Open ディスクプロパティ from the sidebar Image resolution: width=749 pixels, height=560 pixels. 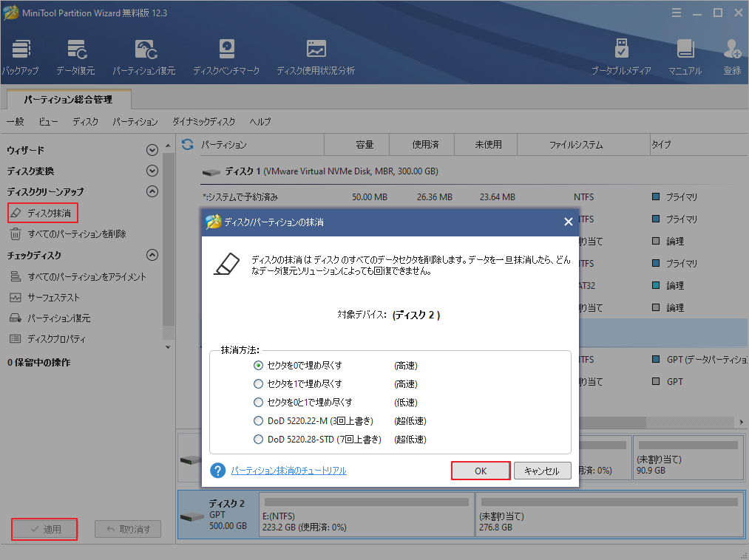click(x=47, y=339)
